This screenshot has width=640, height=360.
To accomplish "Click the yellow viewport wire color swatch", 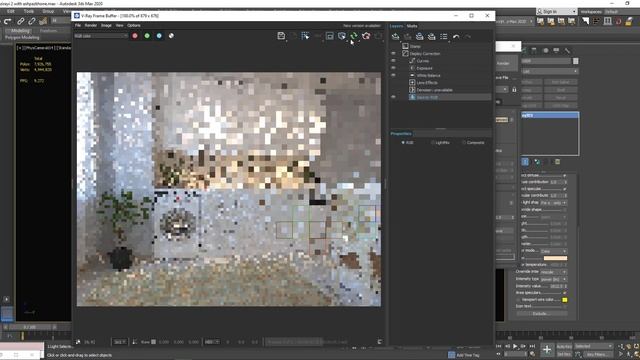I will click(x=565, y=300).
